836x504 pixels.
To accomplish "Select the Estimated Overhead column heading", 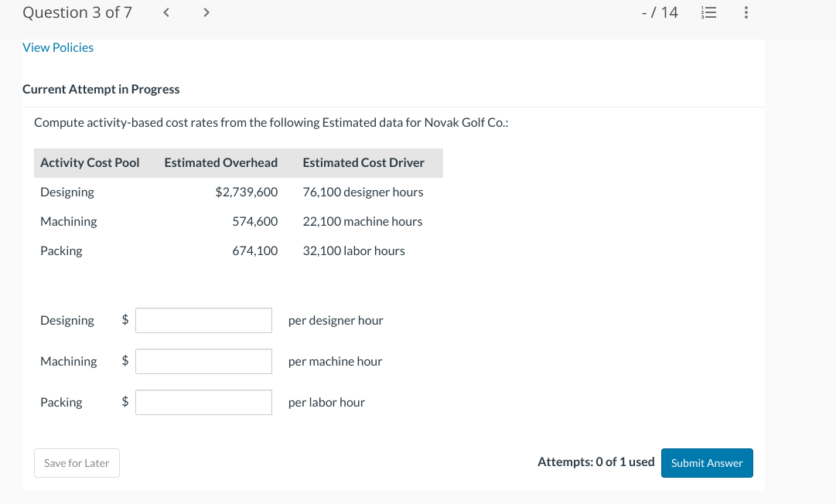I will tap(220, 162).
